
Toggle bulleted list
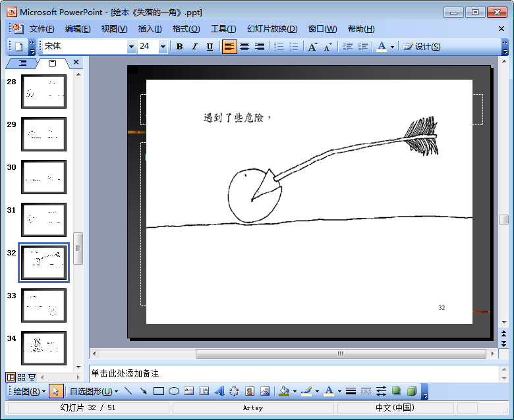click(294, 47)
